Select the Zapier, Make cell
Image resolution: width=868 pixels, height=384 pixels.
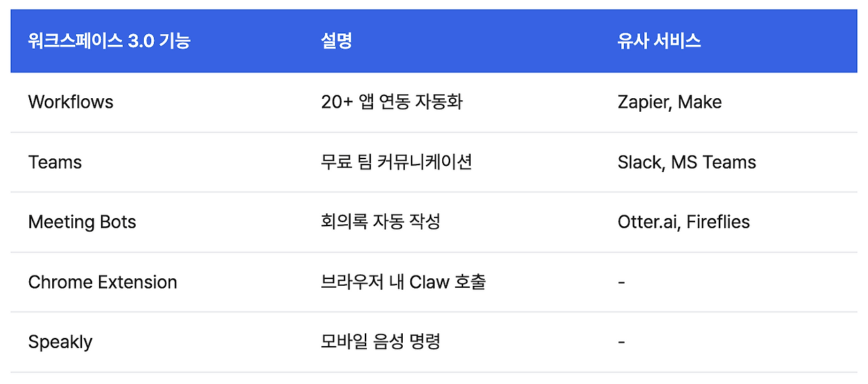669,102
